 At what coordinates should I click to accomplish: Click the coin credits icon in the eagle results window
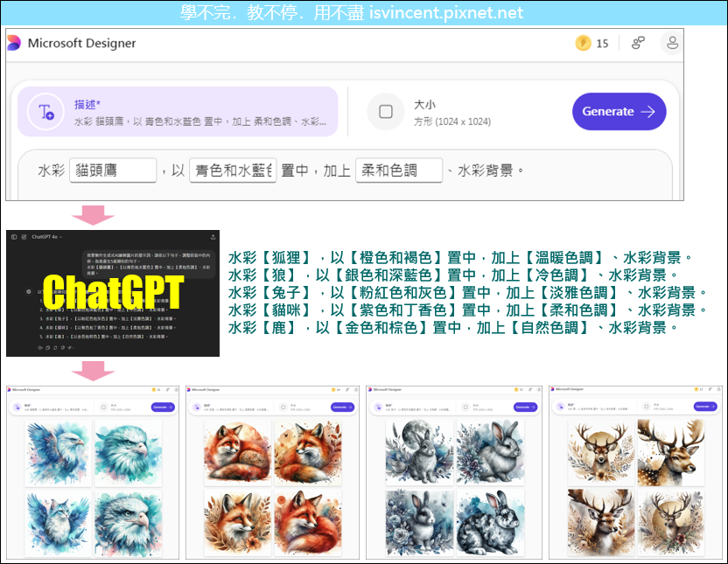coord(154,390)
